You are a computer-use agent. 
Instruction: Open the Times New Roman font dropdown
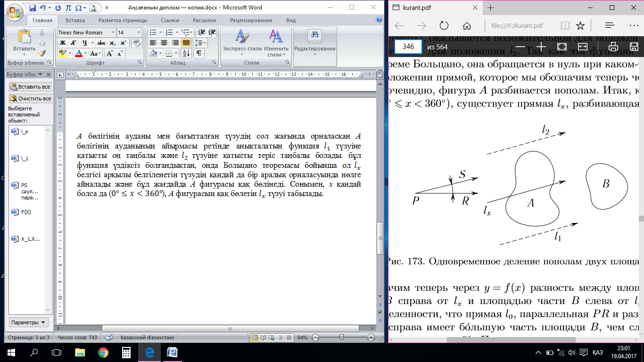pos(113,33)
